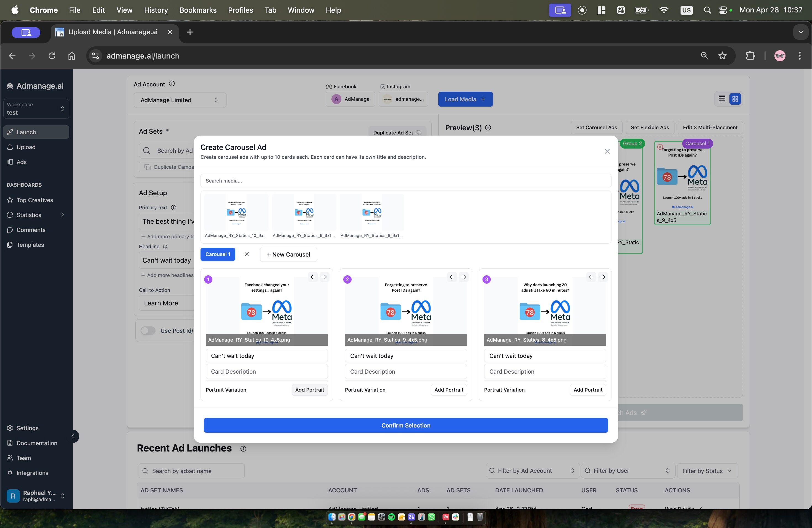Expand Workspace test selector
Viewport: 812px width, 528px height.
pos(36,109)
